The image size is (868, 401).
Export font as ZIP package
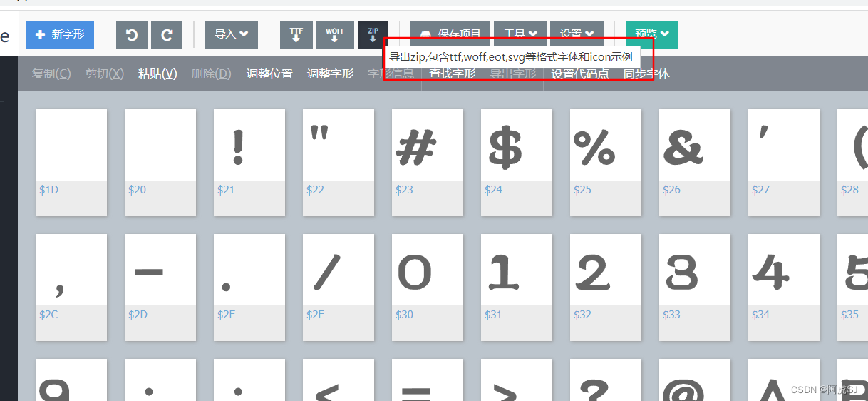[373, 34]
